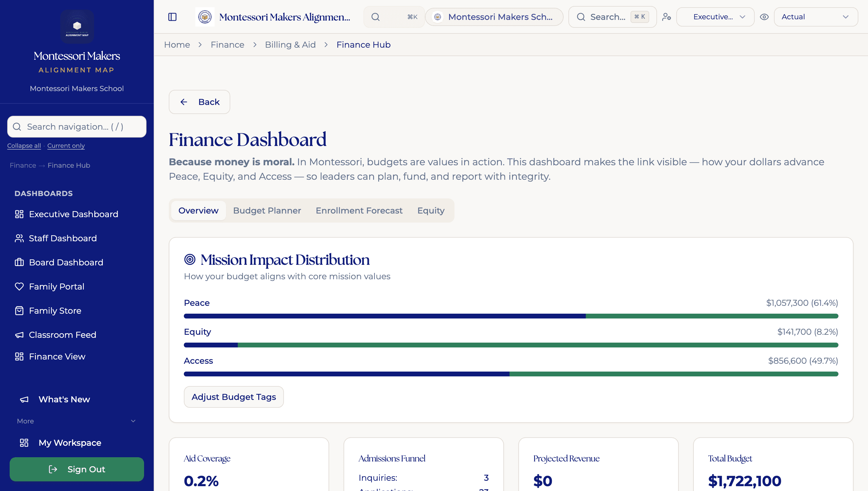Switch to the Equity tab

431,211
